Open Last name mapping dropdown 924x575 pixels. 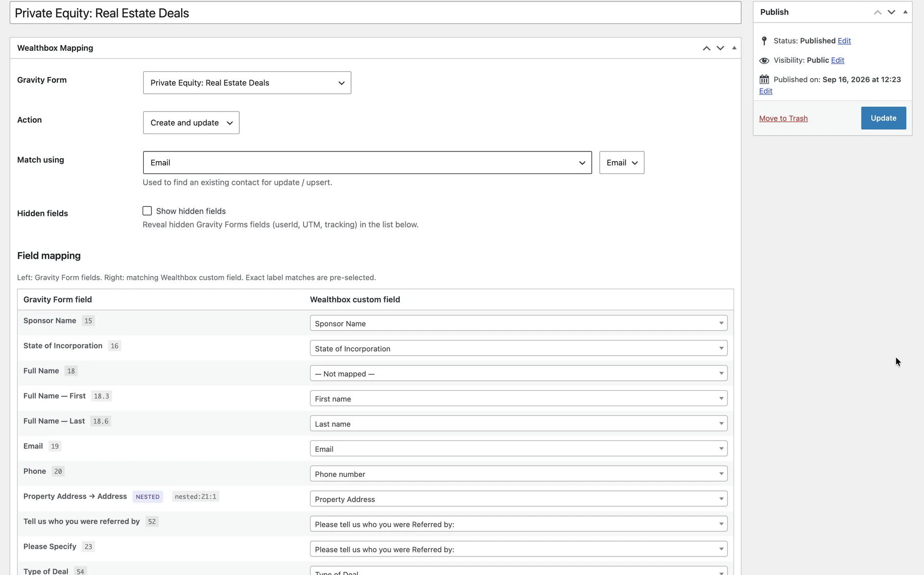(x=518, y=424)
